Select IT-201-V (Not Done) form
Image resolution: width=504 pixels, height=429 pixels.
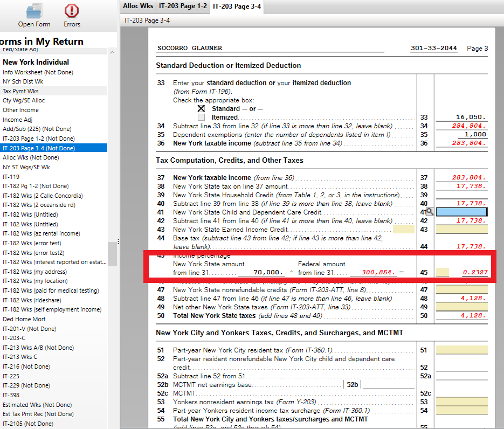pos(29,329)
